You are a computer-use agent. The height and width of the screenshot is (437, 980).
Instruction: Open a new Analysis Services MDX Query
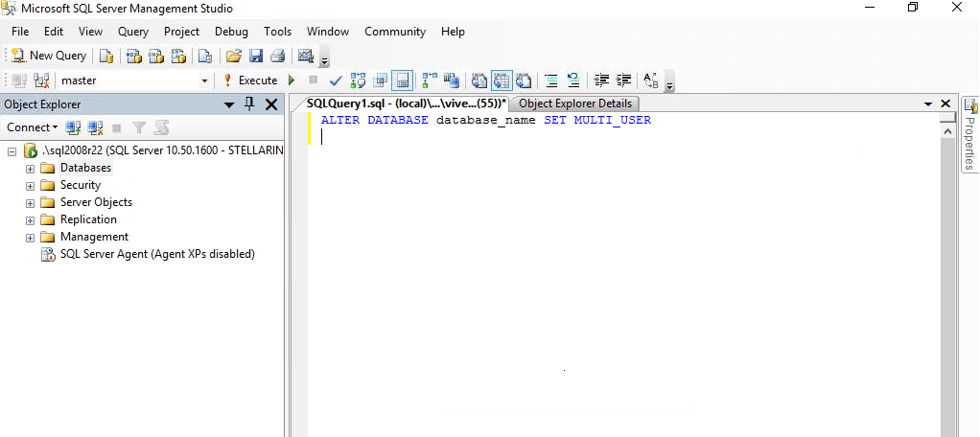(x=133, y=56)
